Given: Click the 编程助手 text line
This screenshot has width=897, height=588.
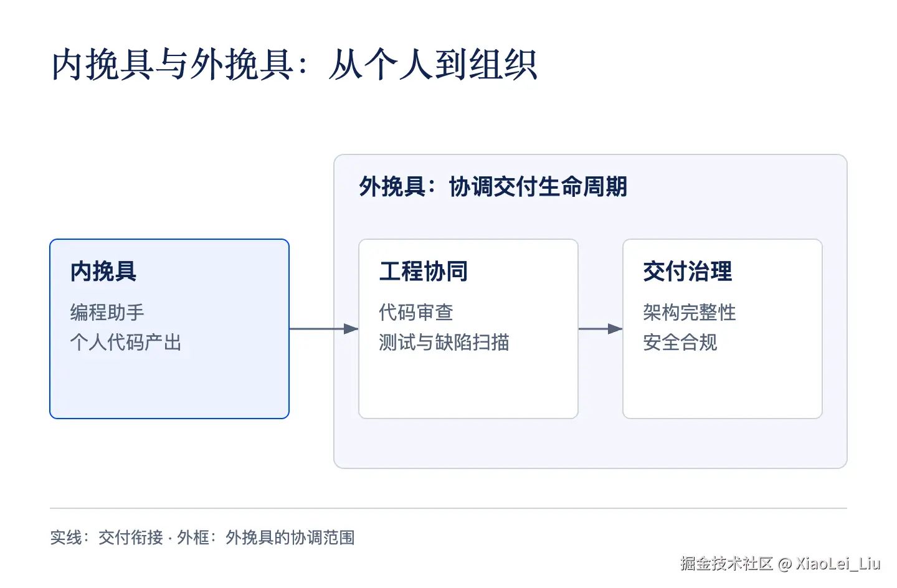Looking at the screenshot, I should tap(107, 312).
